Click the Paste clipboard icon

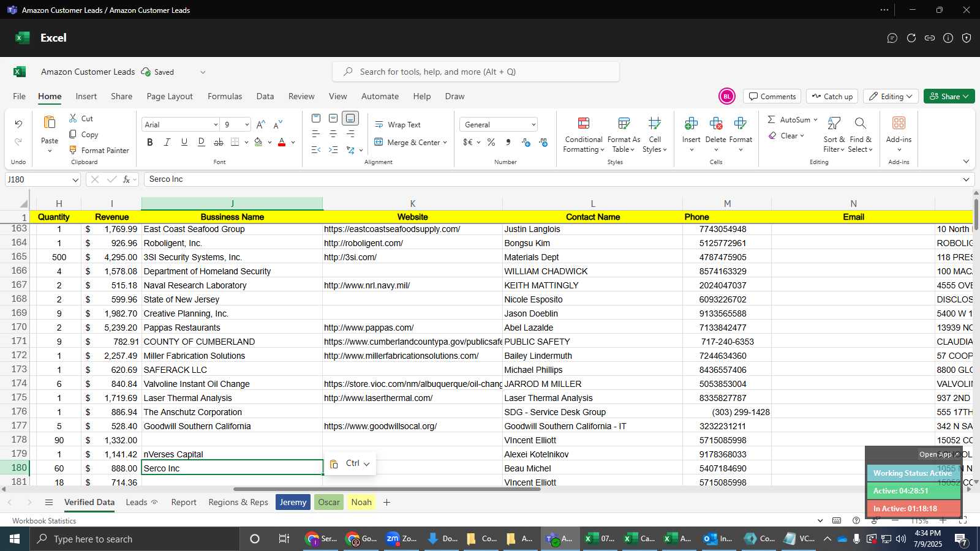pyautogui.click(x=50, y=122)
